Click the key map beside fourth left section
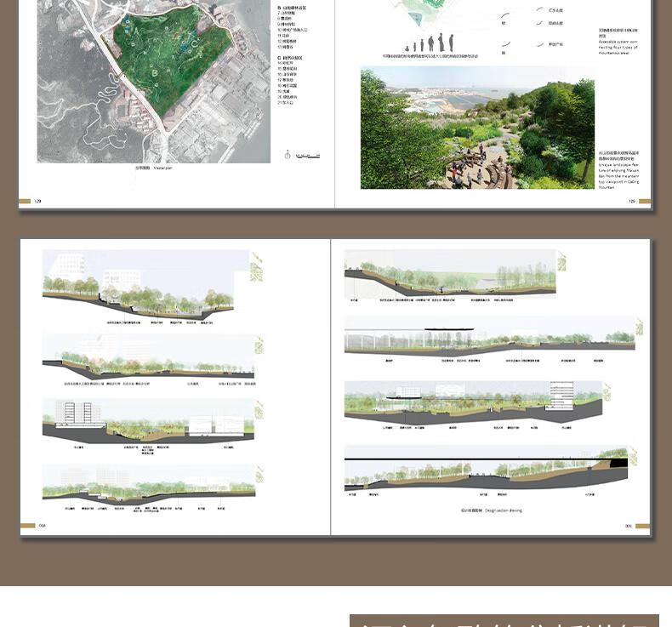 point(259,475)
